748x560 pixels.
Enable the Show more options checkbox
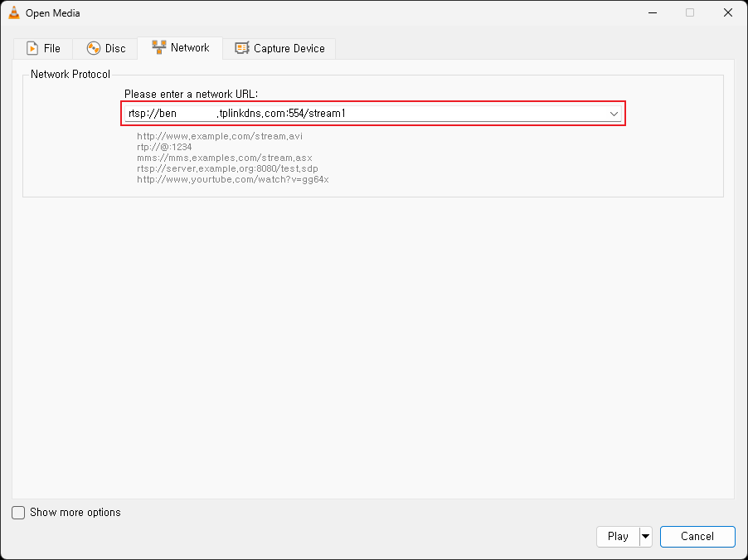(18, 513)
